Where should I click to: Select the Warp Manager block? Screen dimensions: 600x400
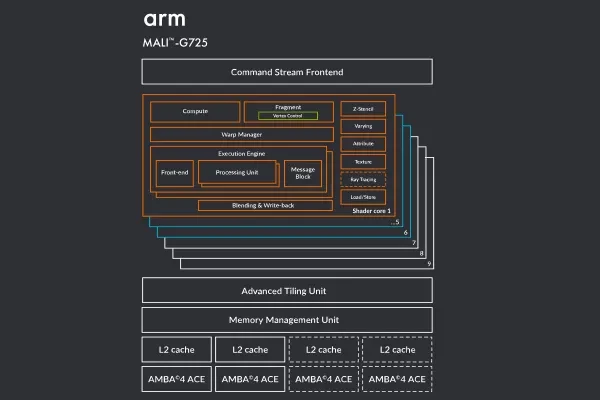[x=241, y=134]
